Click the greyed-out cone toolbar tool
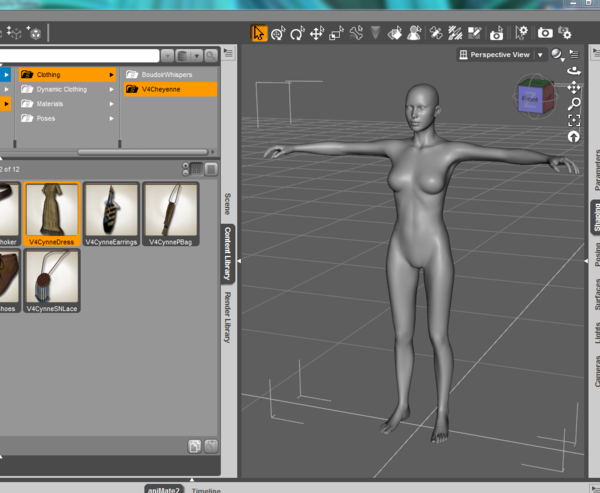The image size is (600, 493). click(375, 33)
